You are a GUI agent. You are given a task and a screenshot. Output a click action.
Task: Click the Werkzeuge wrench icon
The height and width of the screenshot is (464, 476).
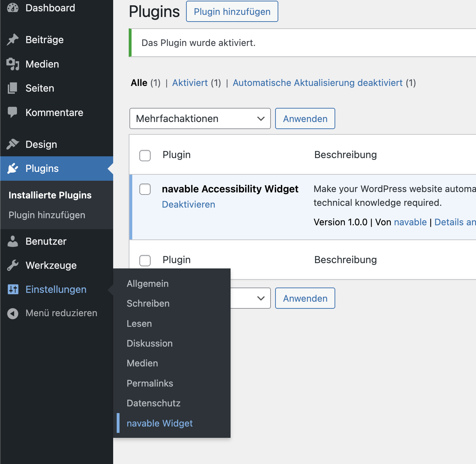(13, 265)
